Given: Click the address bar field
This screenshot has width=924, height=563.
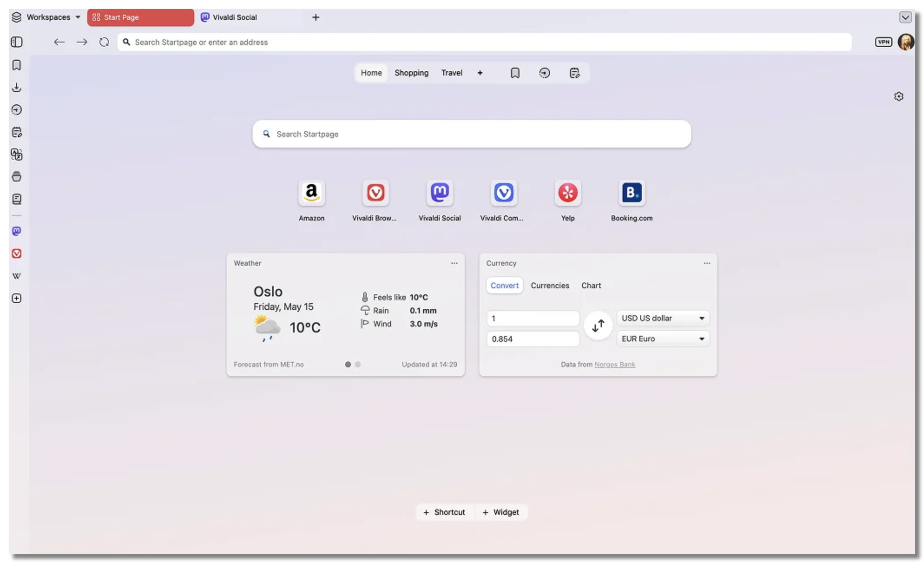Looking at the screenshot, I should point(484,42).
